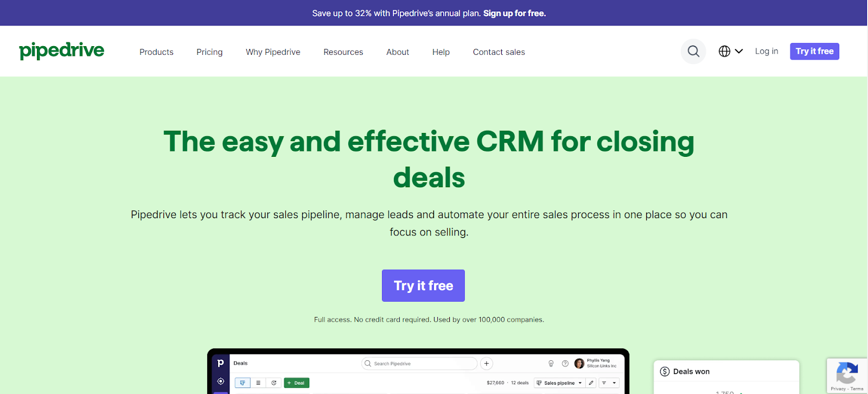Open the Help menu item
The image size is (868, 394).
[x=441, y=52]
